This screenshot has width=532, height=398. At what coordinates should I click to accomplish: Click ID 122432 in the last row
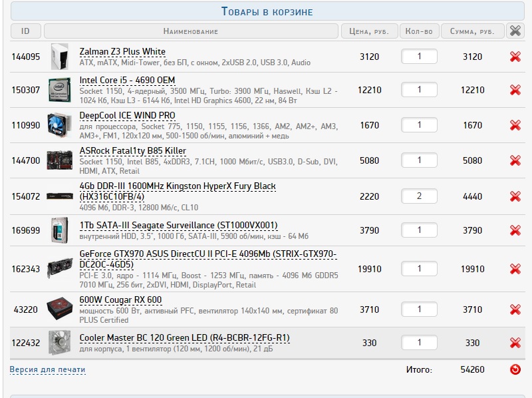pyautogui.click(x=26, y=343)
